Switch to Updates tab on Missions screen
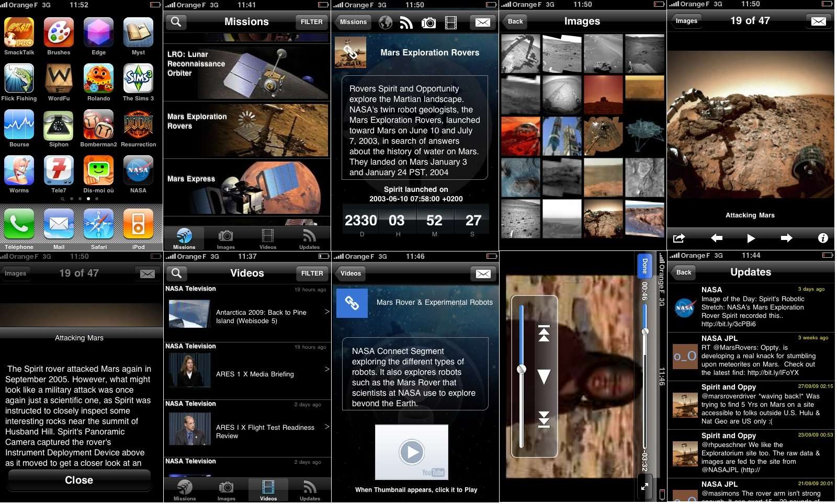This screenshot has width=837, height=504. [x=309, y=238]
